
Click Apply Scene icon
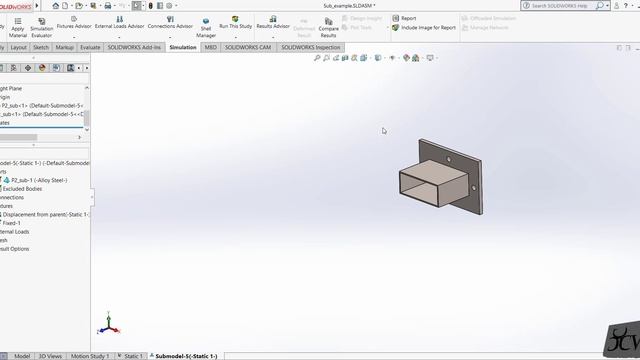[416, 58]
